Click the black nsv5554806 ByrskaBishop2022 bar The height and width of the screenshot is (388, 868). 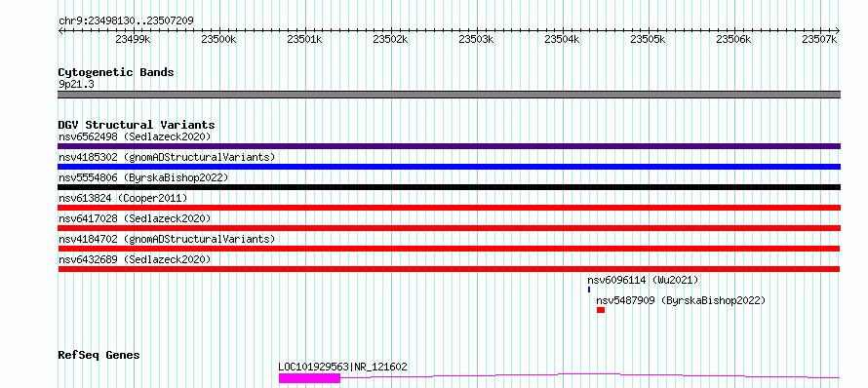coord(449,187)
